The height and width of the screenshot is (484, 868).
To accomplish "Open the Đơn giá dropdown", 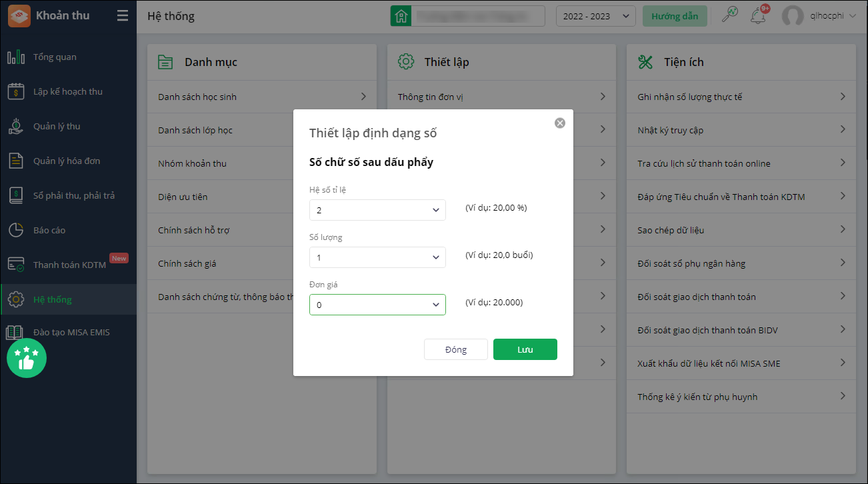I will pos(377,305).
